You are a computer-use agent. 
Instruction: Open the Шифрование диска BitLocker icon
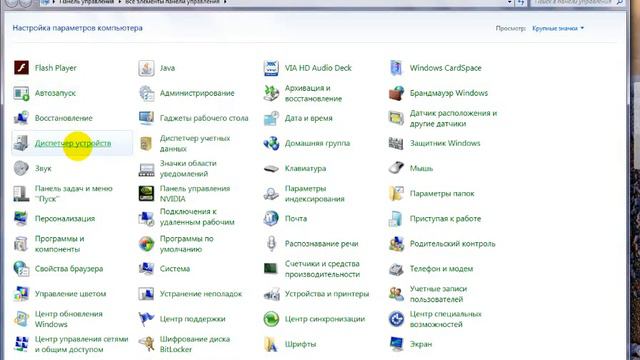pyautogui.click(x=146, y=344)
